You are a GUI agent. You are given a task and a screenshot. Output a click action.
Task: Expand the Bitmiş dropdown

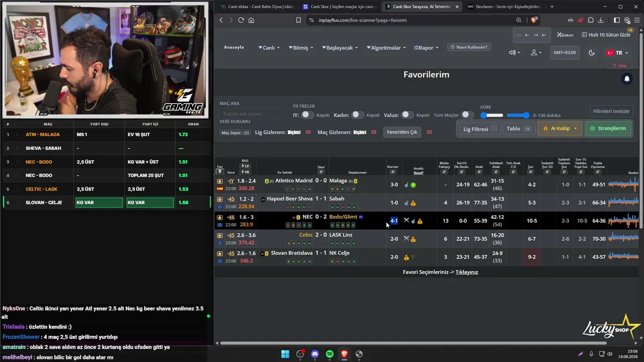[301, 48]
